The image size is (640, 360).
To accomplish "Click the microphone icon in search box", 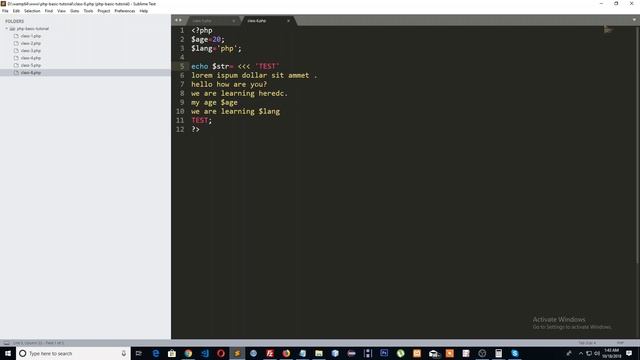I will [124, 353].
